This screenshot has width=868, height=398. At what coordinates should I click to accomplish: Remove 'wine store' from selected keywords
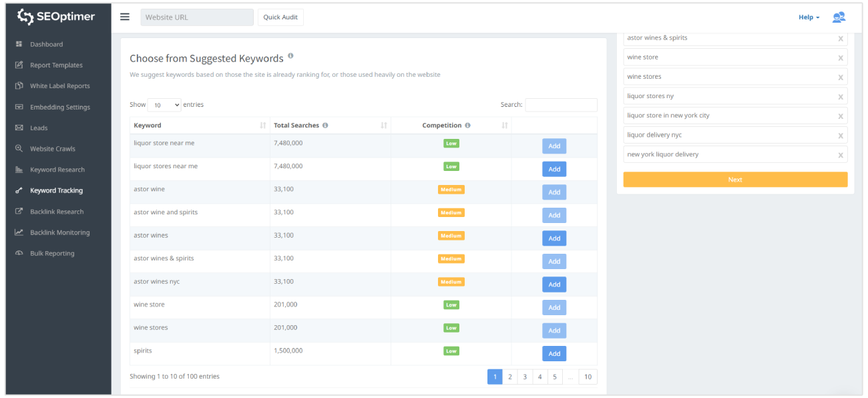[841, 58]
